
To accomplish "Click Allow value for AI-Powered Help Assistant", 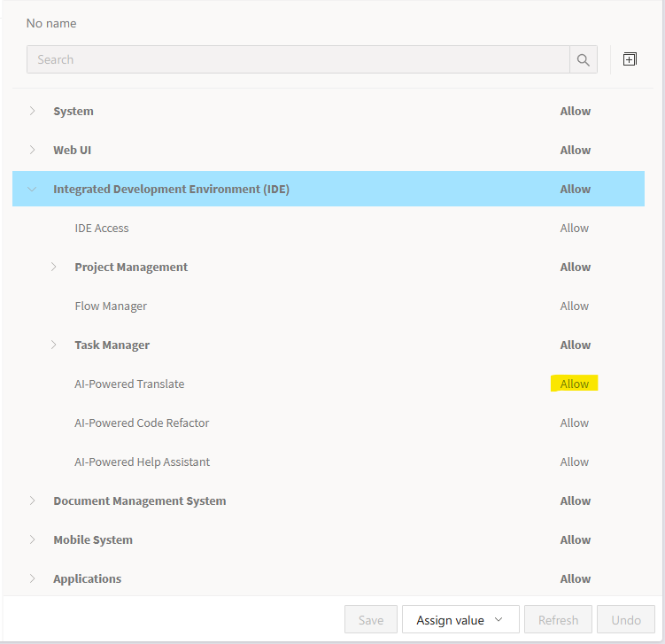I will click(575, 462).
